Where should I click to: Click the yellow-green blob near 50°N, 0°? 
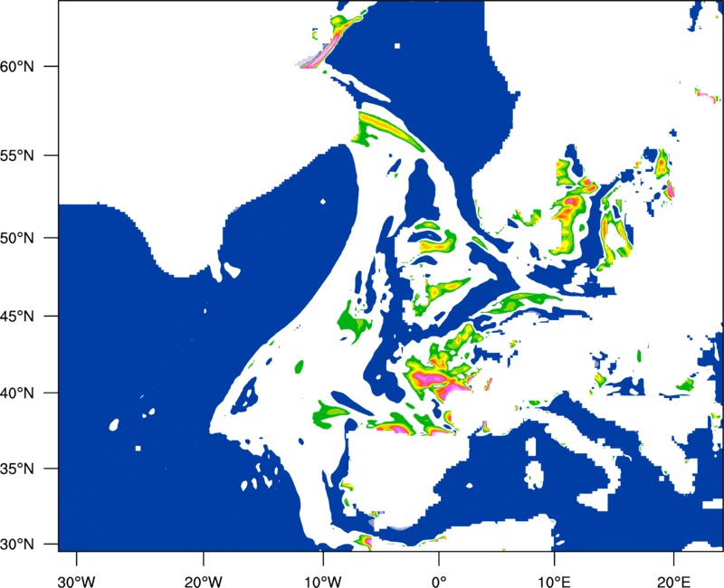[431, 241]
